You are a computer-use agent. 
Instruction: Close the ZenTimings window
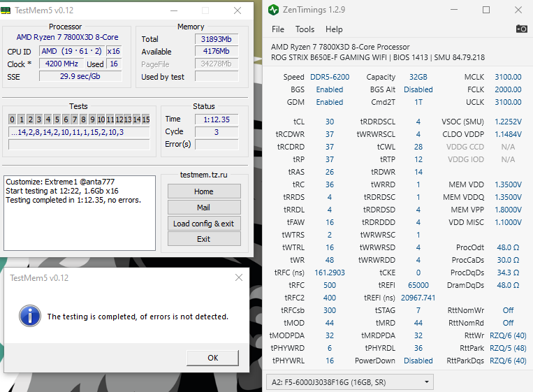pos(518,10)
